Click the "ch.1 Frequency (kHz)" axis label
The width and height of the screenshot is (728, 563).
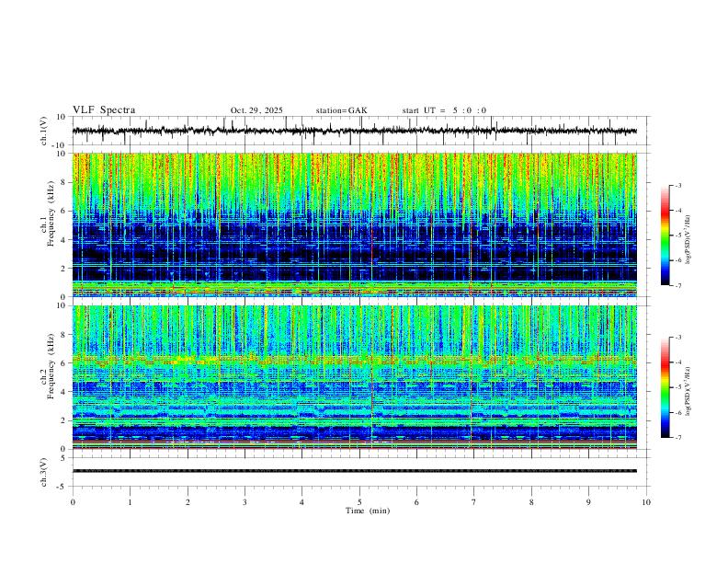tap(48, 212)
